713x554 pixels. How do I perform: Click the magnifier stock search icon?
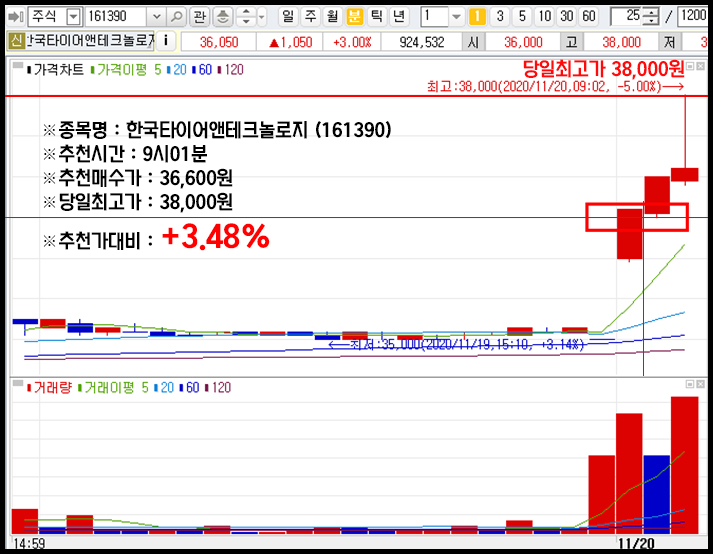(x=176, y=17)
